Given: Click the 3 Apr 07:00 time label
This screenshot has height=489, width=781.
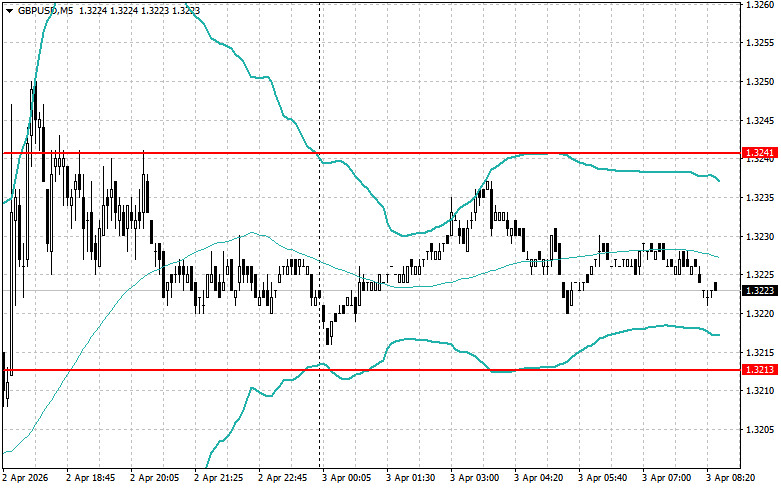Looking at the screenshot, I should click(x=666, y=478).
